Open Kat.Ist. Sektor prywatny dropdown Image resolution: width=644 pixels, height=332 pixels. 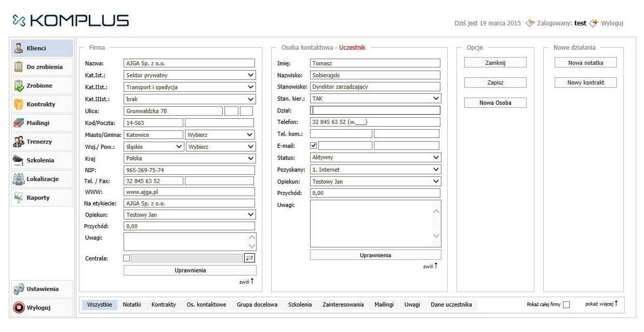point(190,75)
